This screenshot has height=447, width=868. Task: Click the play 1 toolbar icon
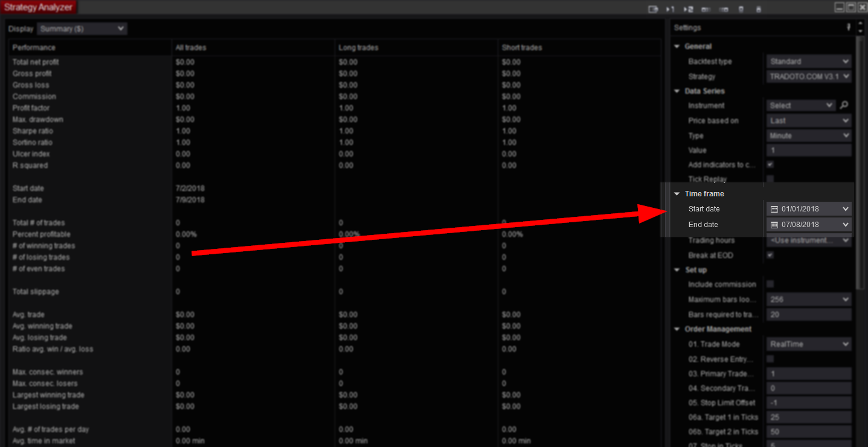point(670,9)
